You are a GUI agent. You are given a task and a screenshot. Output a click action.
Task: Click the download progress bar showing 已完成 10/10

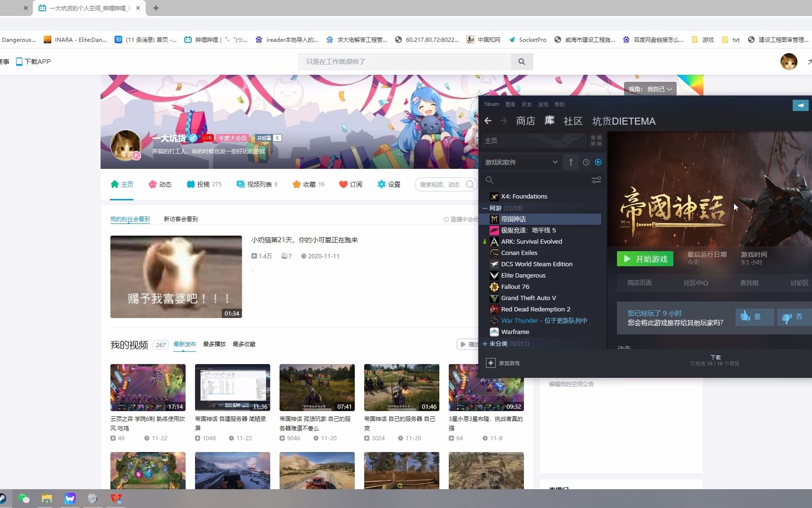pyautogui.click(x=715, y=360)
